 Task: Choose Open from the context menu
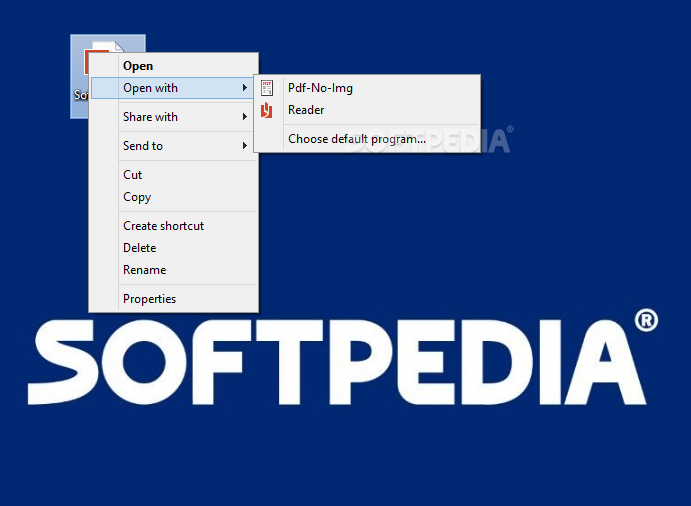(x=173, y=66)
